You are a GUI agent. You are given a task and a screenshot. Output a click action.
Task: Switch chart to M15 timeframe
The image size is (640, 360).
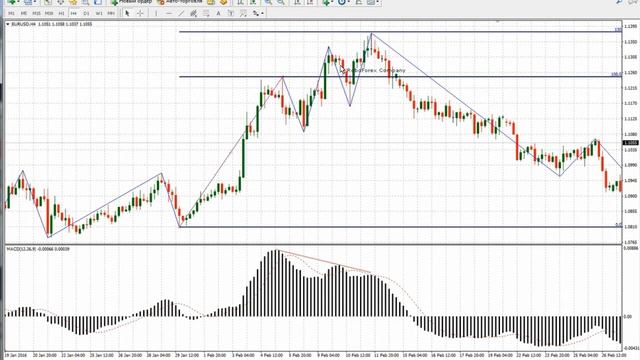pos(36,13)
